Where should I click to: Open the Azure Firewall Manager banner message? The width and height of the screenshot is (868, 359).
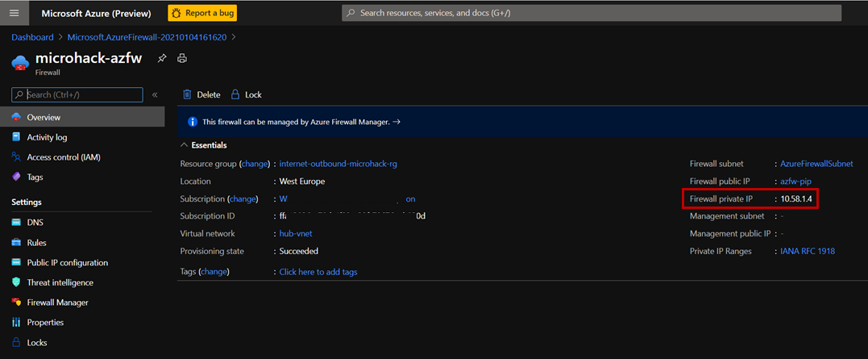296,122
